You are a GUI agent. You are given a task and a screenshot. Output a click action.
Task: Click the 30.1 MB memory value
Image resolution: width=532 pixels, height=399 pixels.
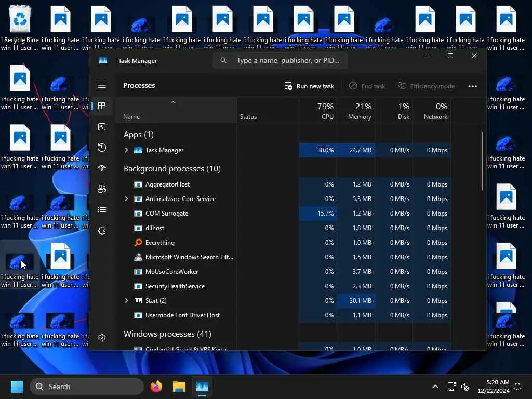(361, 301)
